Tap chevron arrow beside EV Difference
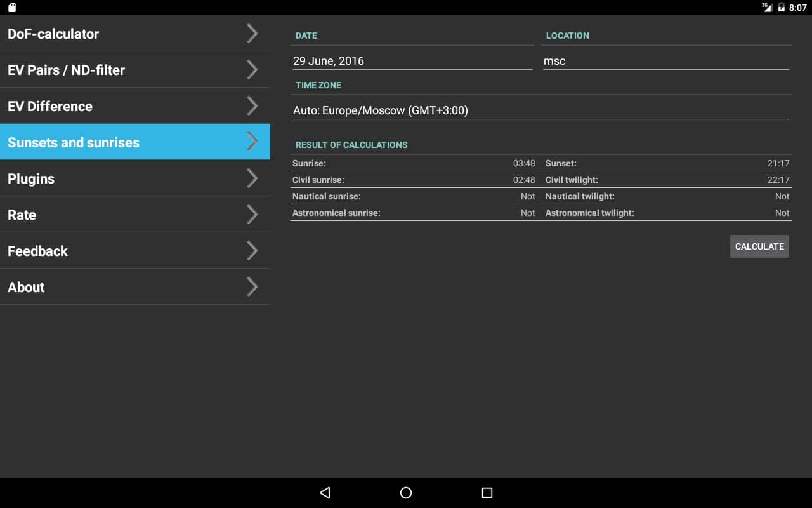Viewport: 812px width, 508px height. tap(252, 106)
